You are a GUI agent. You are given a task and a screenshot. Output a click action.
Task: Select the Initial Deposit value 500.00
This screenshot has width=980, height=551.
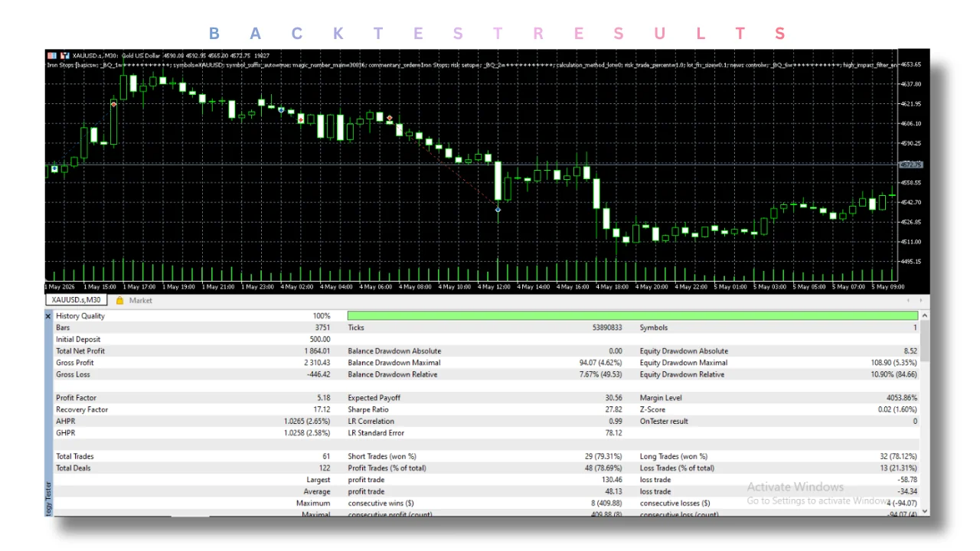(319, 339)
